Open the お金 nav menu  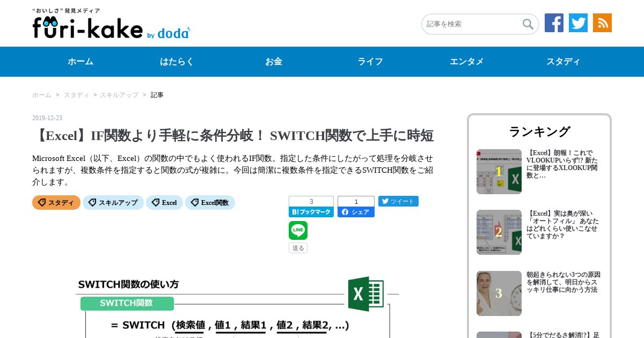[274, 62]
